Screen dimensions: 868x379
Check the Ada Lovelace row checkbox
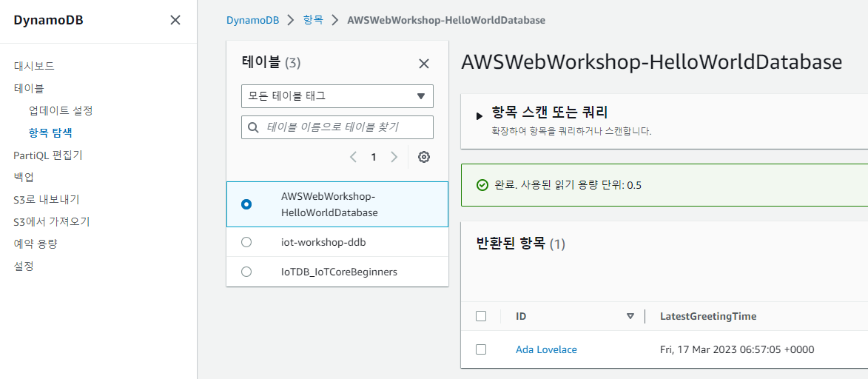(x=481, y=349)
